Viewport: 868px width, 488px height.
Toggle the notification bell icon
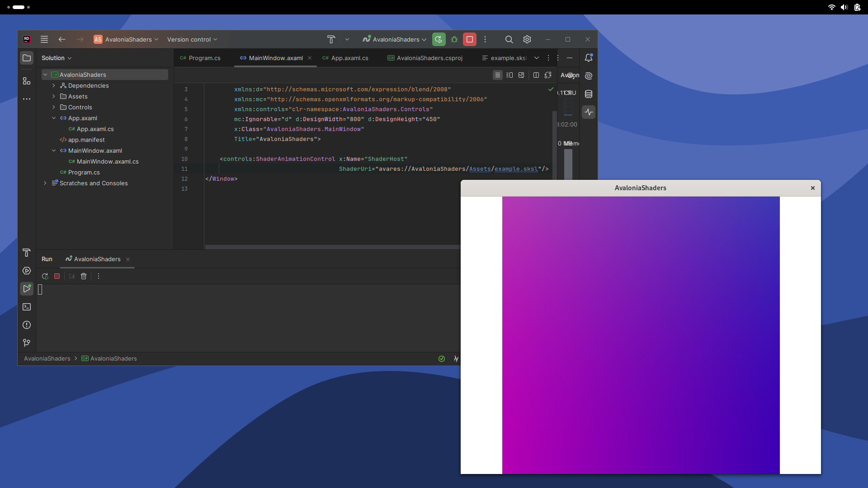[589, 58]
